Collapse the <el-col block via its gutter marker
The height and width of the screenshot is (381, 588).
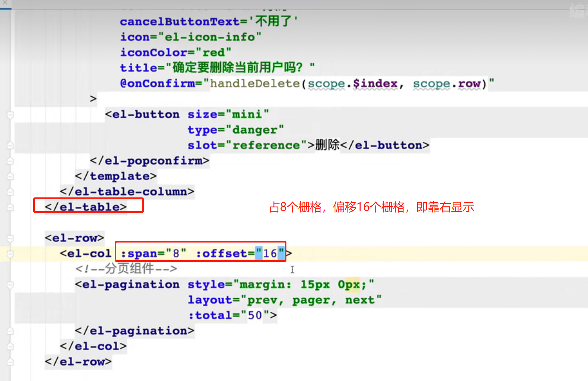pos(10,254)
